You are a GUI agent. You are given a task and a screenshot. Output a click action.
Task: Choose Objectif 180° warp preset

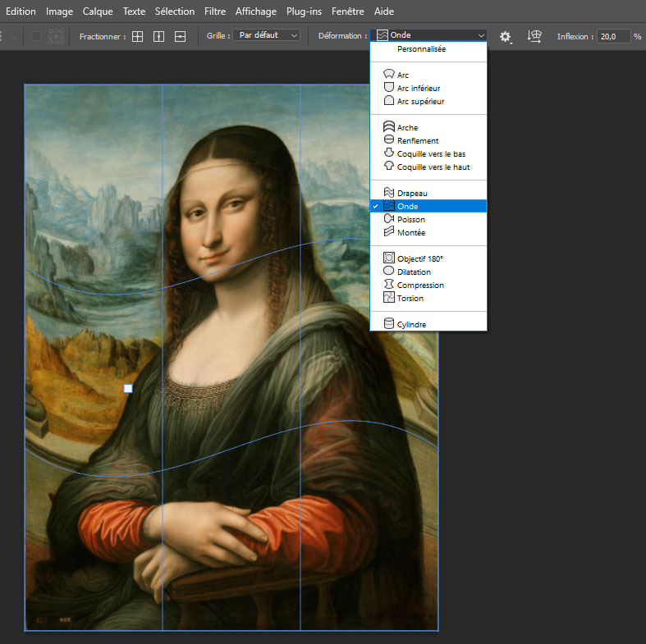click(x=428, y=258)
